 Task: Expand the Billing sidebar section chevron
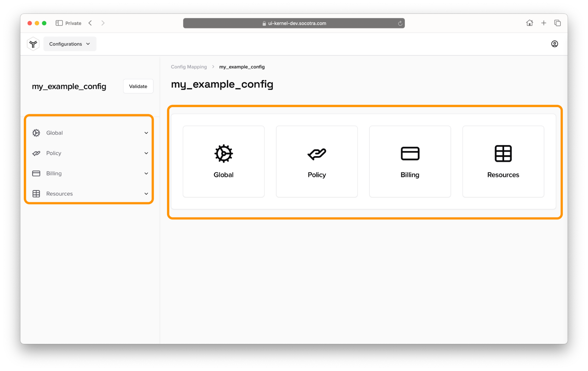point(146,174)
